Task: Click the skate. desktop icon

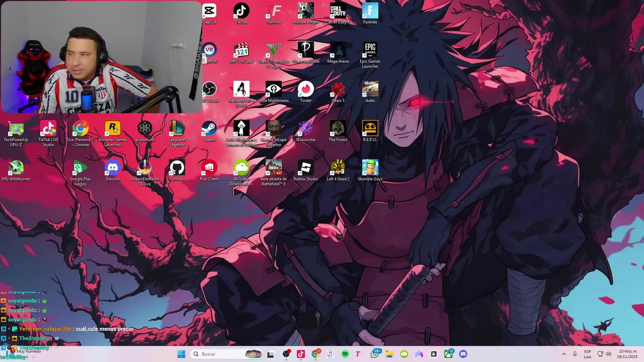Action: 370,92
